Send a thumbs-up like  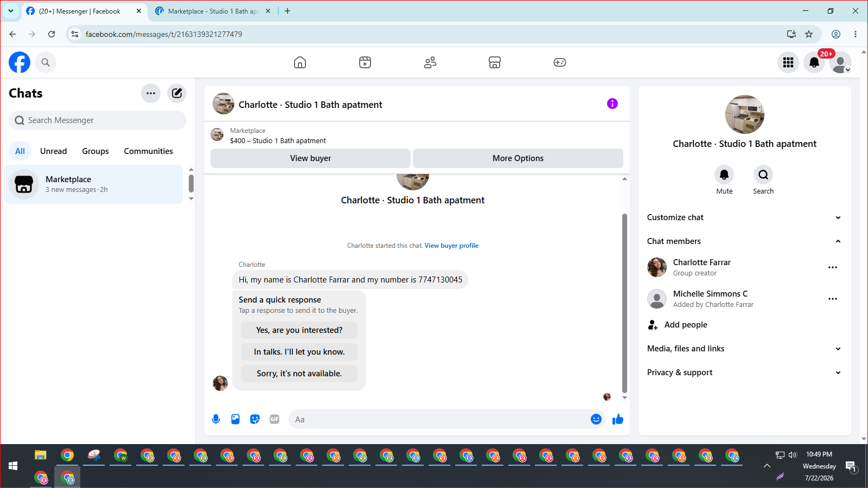pos(618,419)
